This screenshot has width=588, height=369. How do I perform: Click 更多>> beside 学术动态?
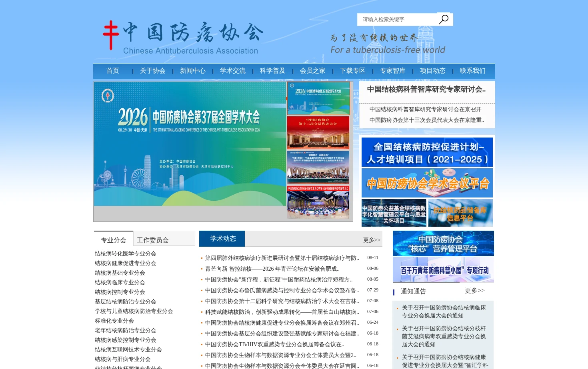coord(372,240)
